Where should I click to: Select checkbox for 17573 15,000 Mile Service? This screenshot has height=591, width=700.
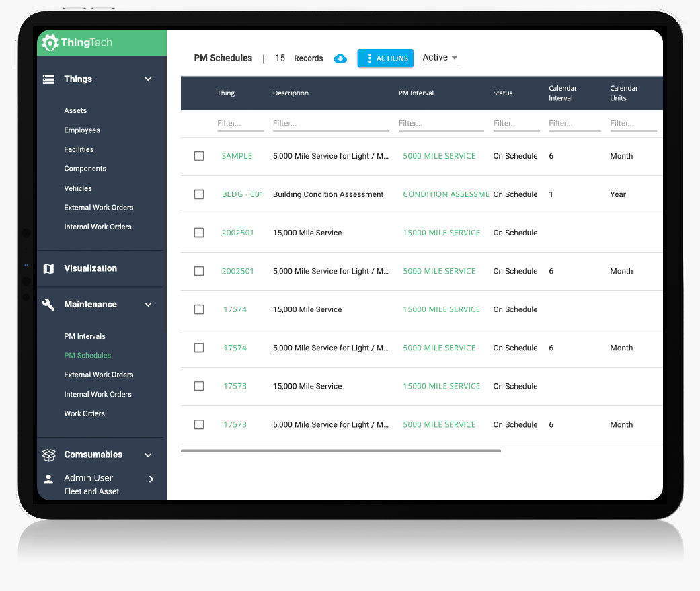199,386
